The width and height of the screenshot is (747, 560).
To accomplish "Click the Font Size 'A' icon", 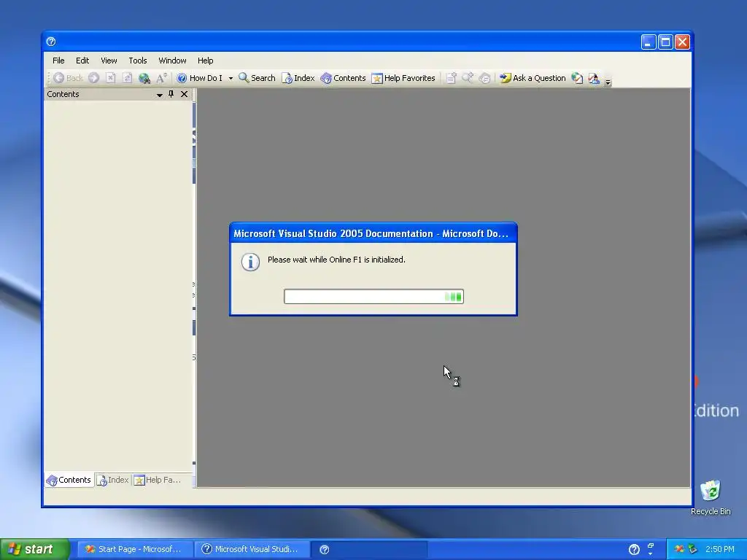I will pyautogui.click(x=161, y=78).
